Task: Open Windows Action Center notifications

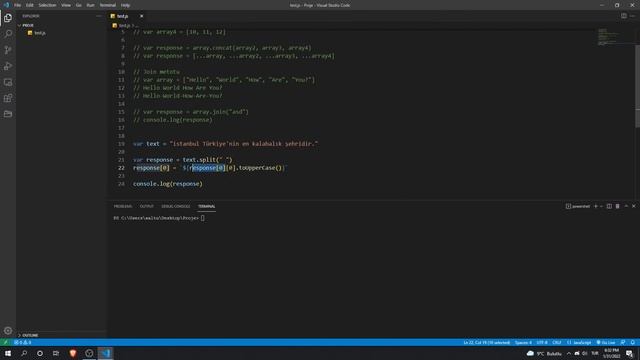Action: (x=630, y=353)
